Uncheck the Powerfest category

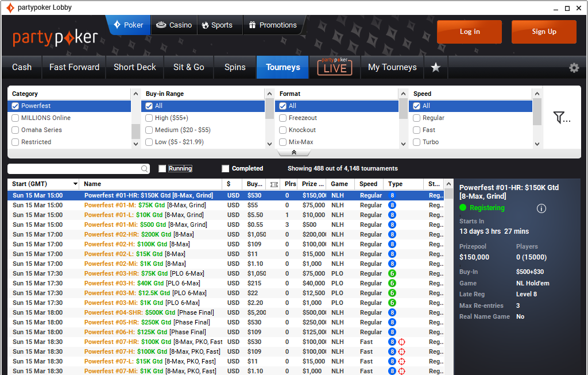click(16, 106)
